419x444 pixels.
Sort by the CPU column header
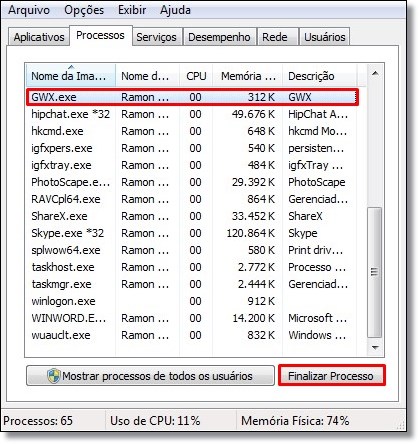click(196, 76)
